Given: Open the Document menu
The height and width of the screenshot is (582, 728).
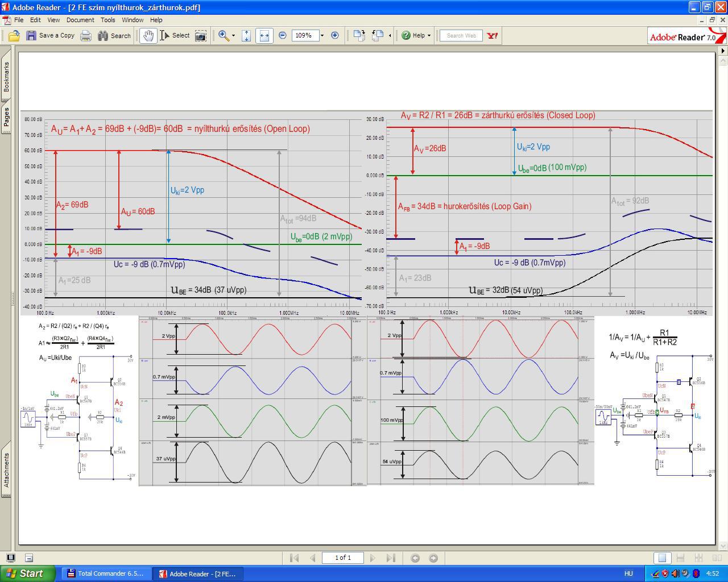Looking at the screenshot, I should coord(80,20).
